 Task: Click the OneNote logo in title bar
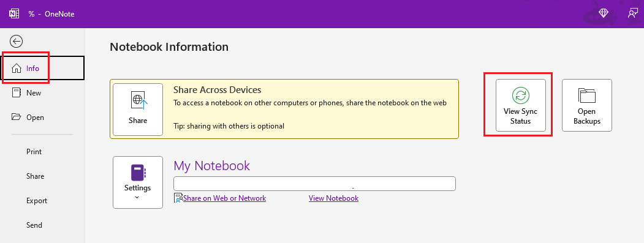14,13
